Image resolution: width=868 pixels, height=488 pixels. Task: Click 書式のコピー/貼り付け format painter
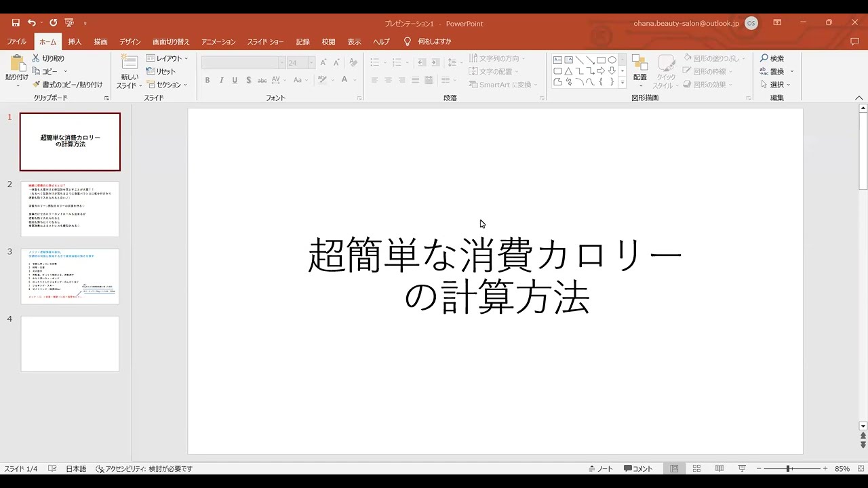[67, 85]
